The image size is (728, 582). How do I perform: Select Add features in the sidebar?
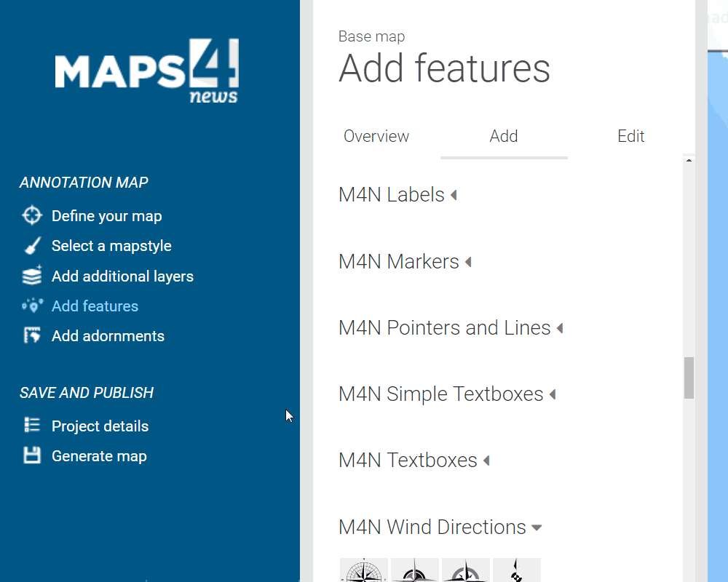pyautogui.click(x=95, y=306)
